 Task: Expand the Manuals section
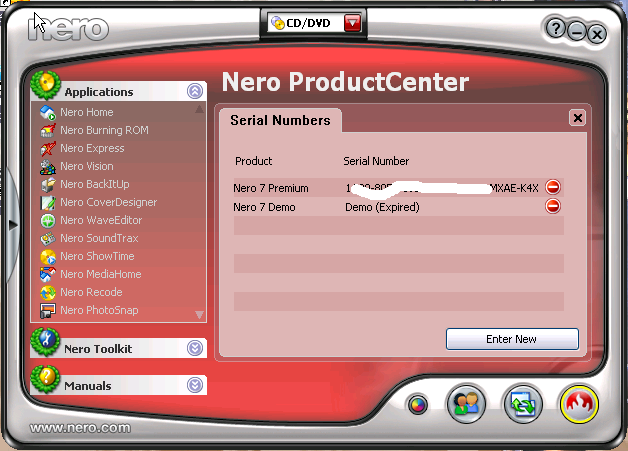pyautogui.click(x=195, y=385)
